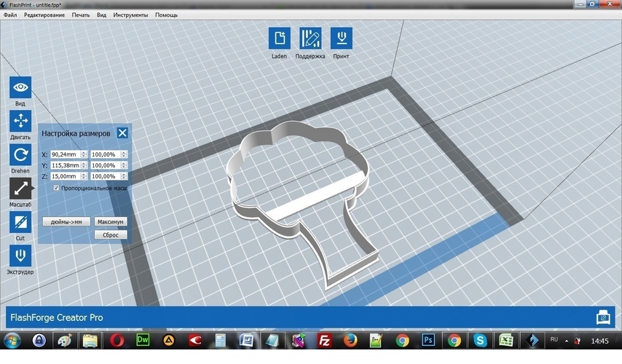
Task: Select the Вид (view) eye tool
Action: [x=20, y=87]
